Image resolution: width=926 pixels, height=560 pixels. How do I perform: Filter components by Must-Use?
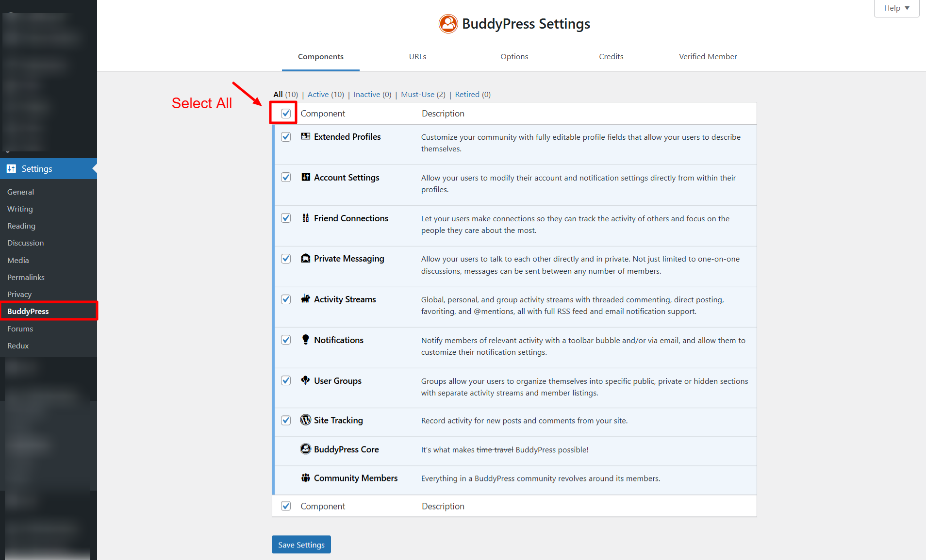point(417,94)
